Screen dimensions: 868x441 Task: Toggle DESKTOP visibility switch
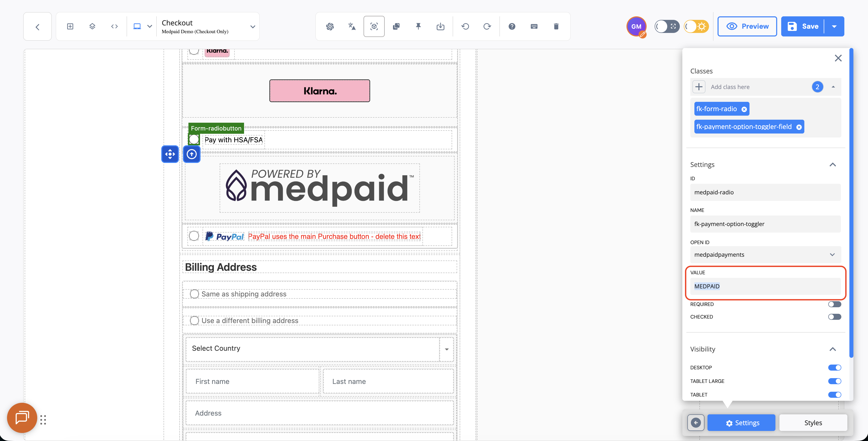(834, 368)
